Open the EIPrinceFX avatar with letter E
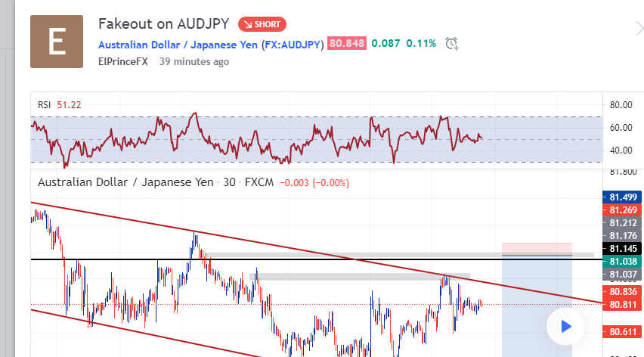This screenshot has width=644, height=357. point(57,42)
